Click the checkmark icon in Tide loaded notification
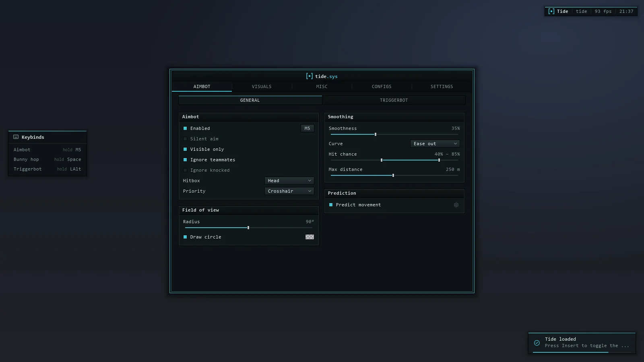Image resolution: width=644 pixels, height=362 pixels. coord(537,343)
